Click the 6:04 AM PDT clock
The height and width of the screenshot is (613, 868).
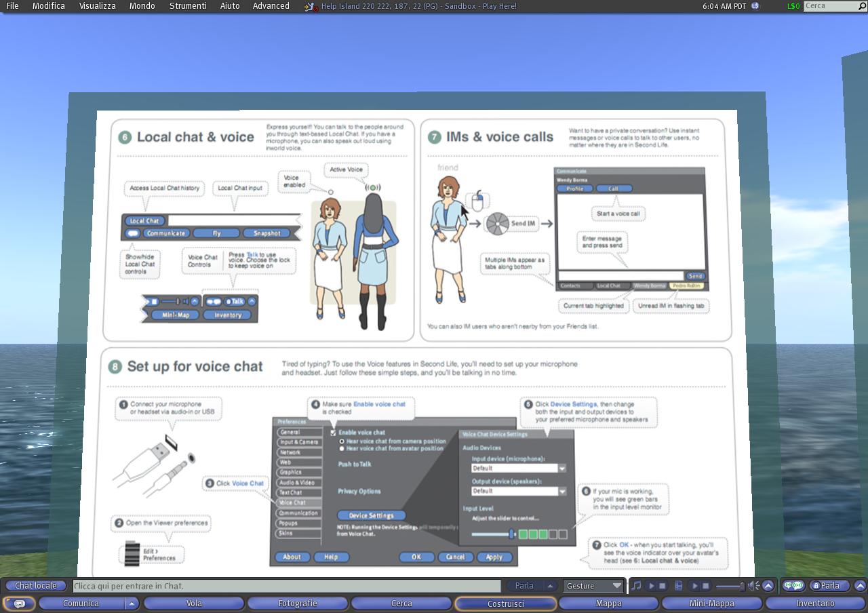pyautogui.click(x=724, y=6)
